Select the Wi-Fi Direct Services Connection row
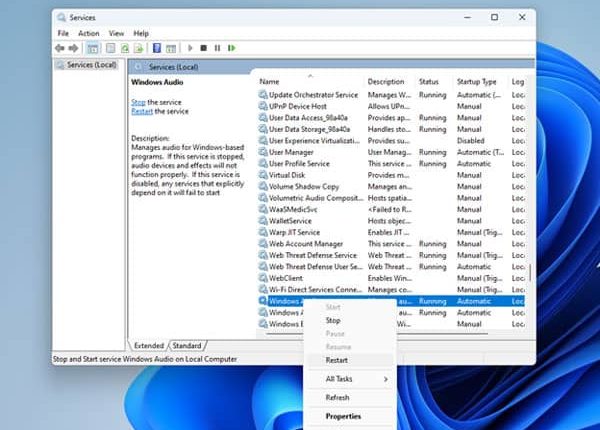 pyautogui.click(x=391, y=290)
